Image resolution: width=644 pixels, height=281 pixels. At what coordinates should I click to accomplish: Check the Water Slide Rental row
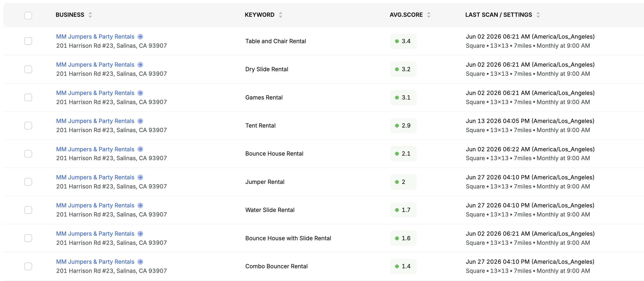point(28,210)
